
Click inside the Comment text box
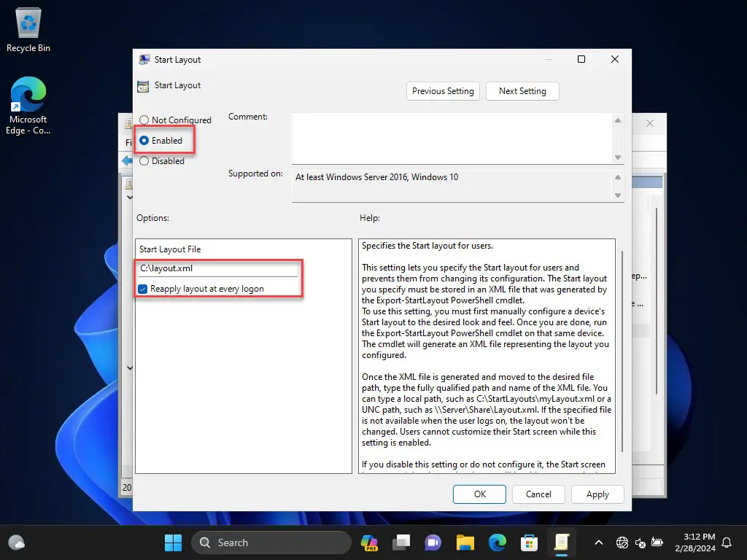coord(451,139)
